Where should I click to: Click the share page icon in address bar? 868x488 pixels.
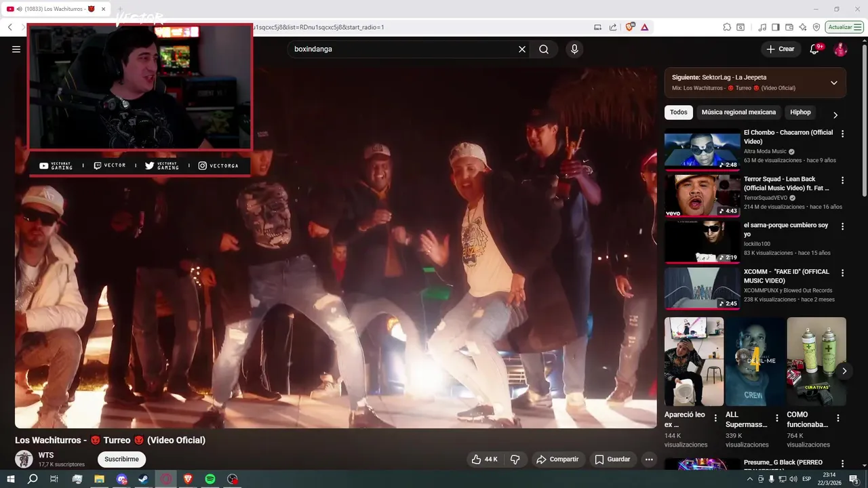pyautogui.click(x=613, y=27)
